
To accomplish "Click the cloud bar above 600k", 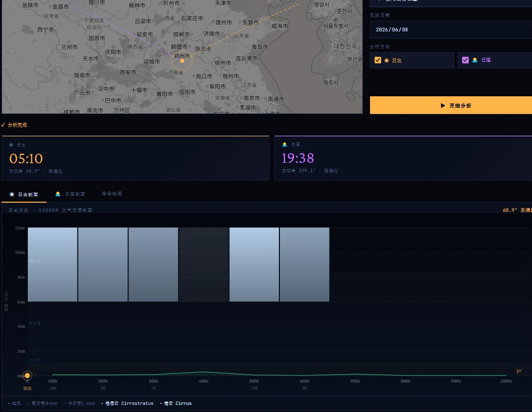I will pyautogui.click(x=305, y=264).
